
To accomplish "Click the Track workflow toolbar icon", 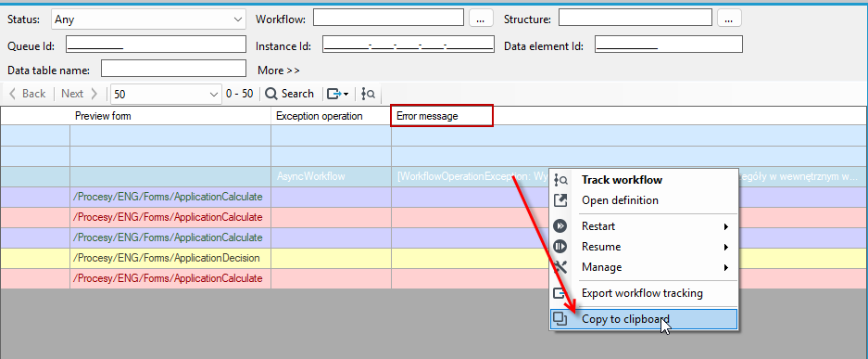I will pyautogui.click(x=368, y=94).
